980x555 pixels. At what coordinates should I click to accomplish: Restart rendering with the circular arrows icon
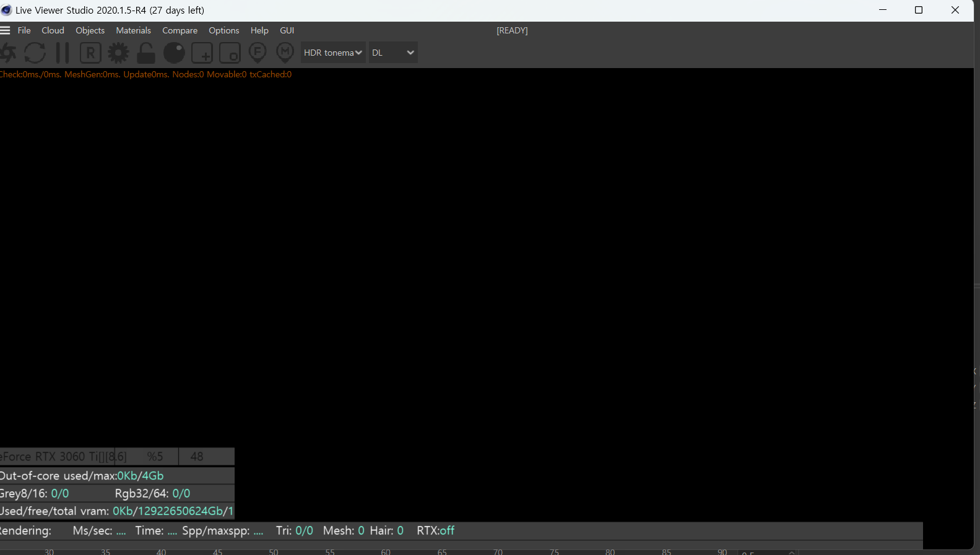[x=35, y=53]
